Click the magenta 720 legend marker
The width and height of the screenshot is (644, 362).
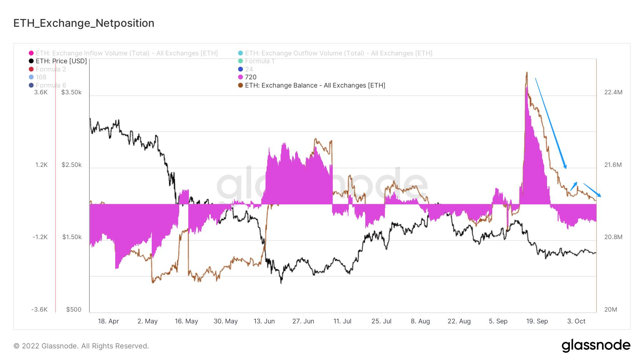240,77
